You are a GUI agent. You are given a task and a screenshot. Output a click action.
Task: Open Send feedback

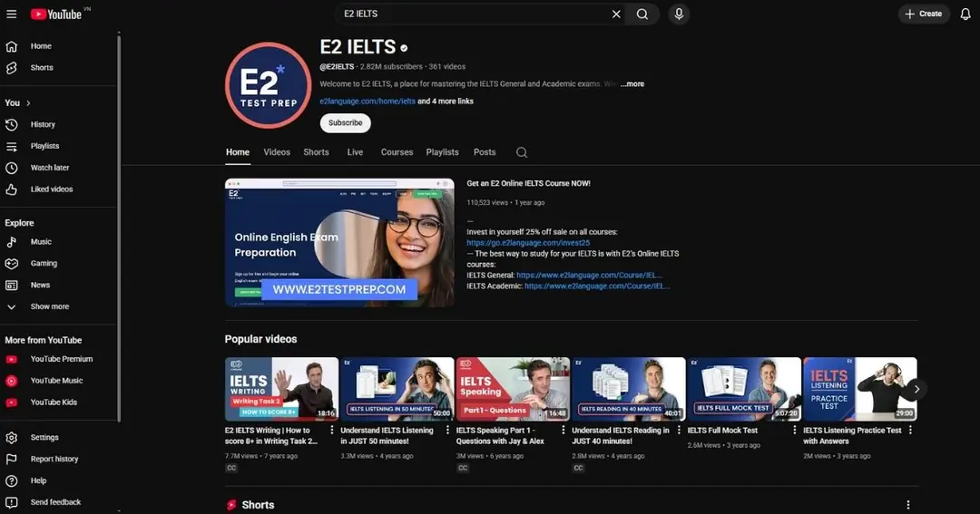coord(57,502)
